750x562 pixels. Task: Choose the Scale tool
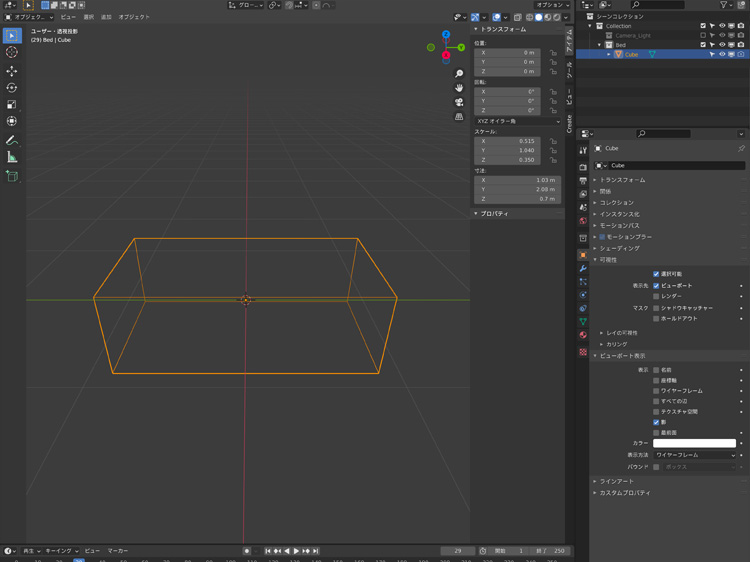[x=12, y=104]
